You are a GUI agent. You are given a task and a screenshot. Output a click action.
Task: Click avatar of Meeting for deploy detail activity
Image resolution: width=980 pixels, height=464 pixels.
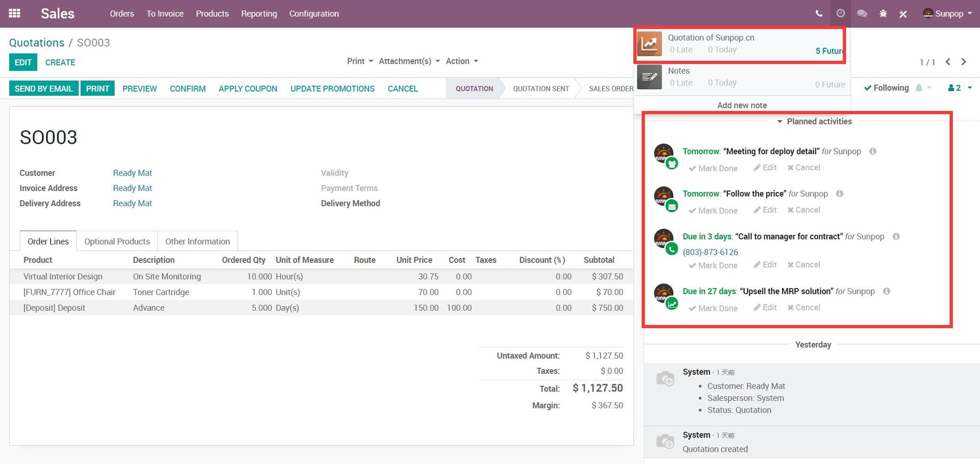[x=664, y=154]
